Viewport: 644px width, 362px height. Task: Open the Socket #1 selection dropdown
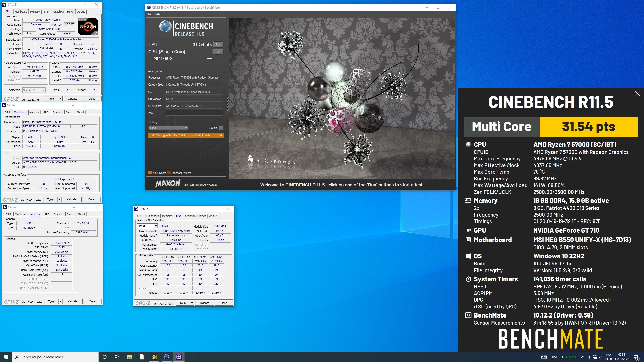34,90
